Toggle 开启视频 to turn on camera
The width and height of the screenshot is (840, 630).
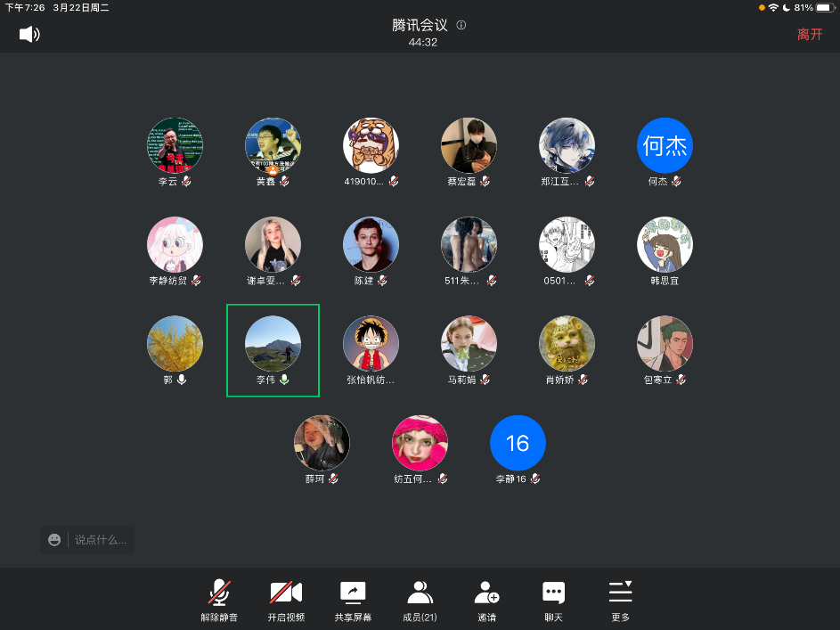point(286,593)
